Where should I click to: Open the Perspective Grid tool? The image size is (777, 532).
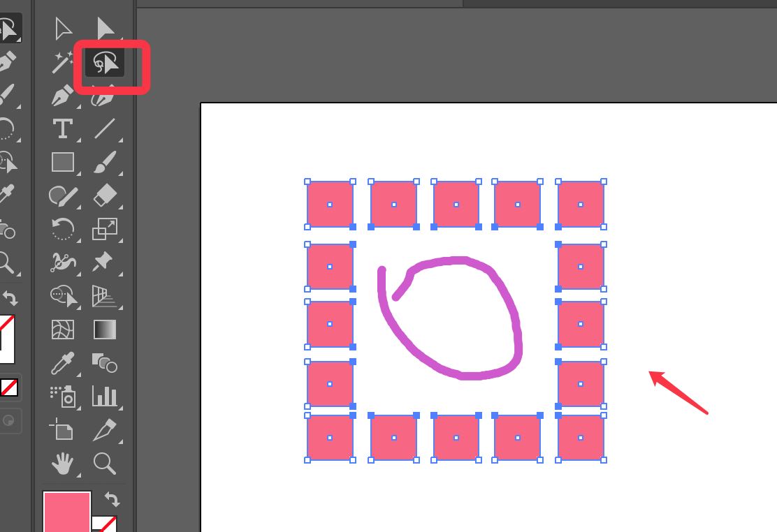[105, 296]
